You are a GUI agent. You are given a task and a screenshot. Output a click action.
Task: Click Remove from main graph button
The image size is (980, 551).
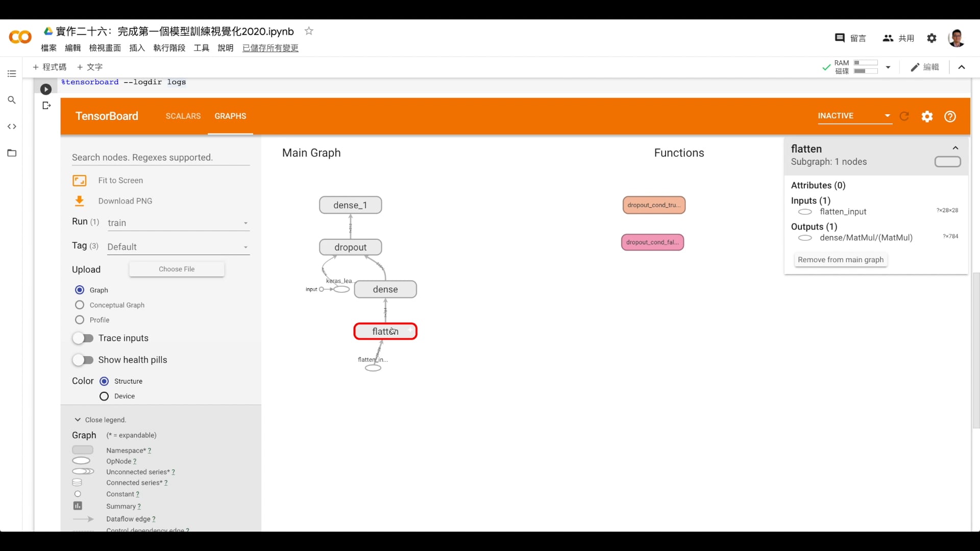point(840,260)
